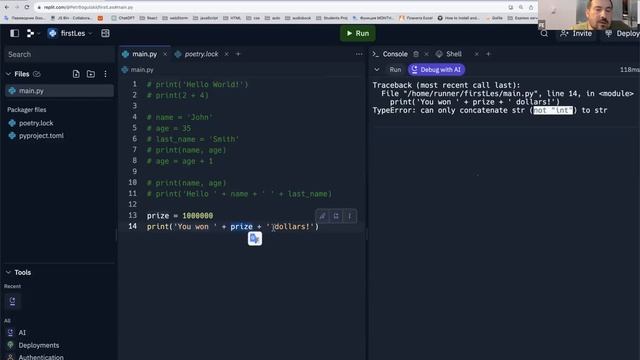Open the editor pane three-dot menu
Image resolution: width=640 pixels, height=360 pixels.
pos(359,54)
